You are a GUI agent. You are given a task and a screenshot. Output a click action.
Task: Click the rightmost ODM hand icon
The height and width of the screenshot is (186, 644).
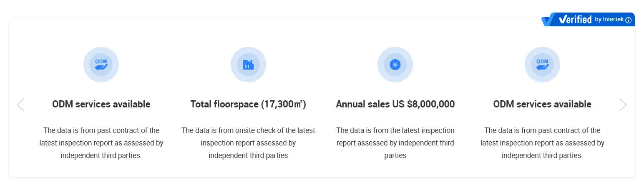tap(542, 64)
